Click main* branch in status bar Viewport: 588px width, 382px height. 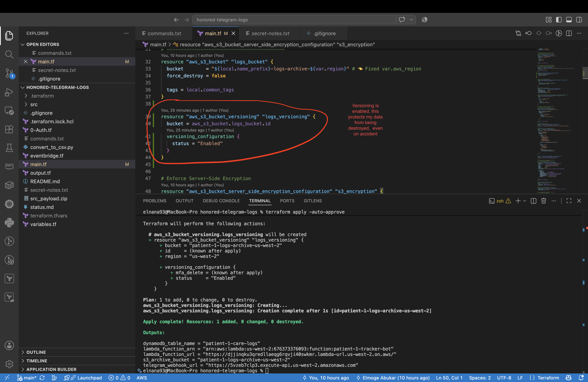27,378
